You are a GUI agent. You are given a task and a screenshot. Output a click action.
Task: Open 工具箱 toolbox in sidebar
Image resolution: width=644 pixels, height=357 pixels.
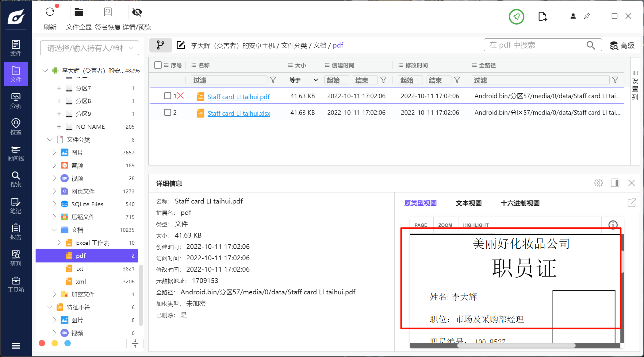pyautogui.click(x=16, y=284)
